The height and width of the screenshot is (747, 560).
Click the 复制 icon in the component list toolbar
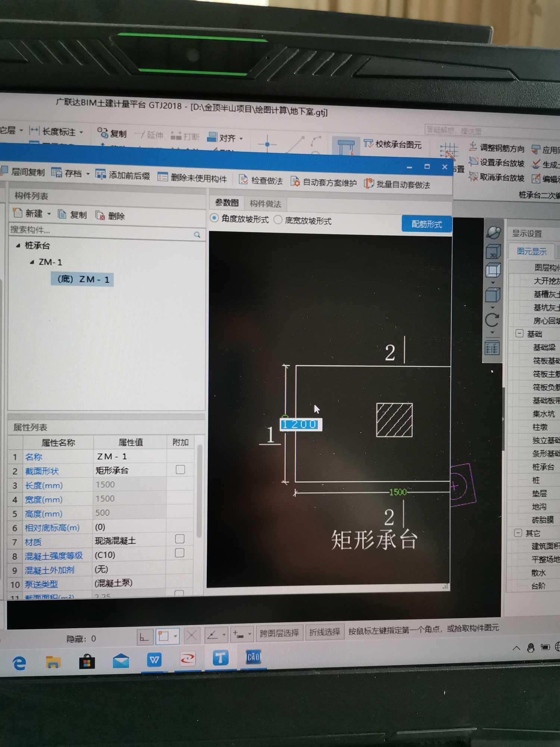coord(62,214)
